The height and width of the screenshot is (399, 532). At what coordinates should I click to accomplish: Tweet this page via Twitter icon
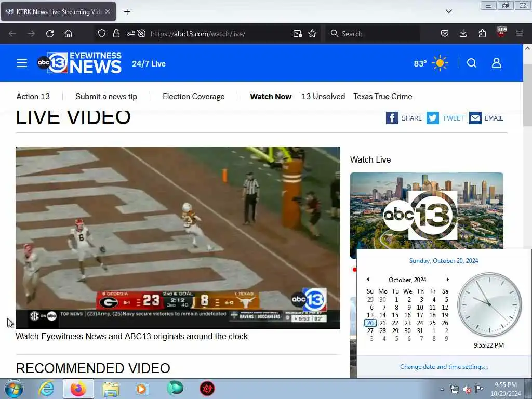click(433, 118)
